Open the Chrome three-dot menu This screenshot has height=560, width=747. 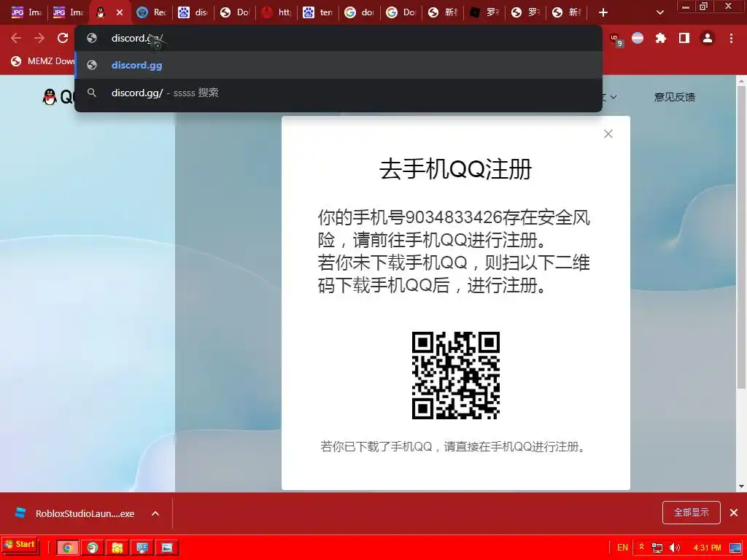[x=731, y=38]
